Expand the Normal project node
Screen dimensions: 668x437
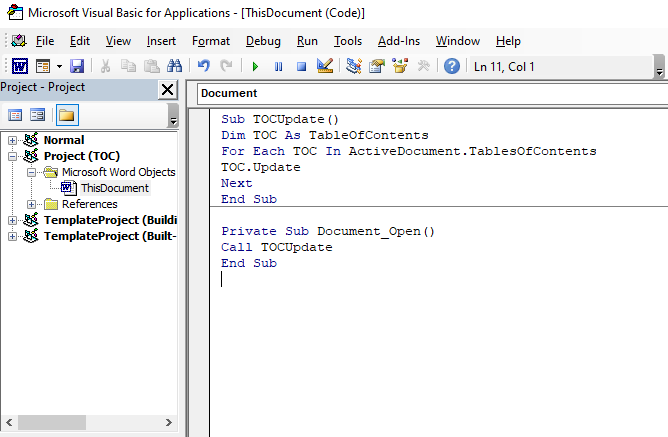pos(12,140)
